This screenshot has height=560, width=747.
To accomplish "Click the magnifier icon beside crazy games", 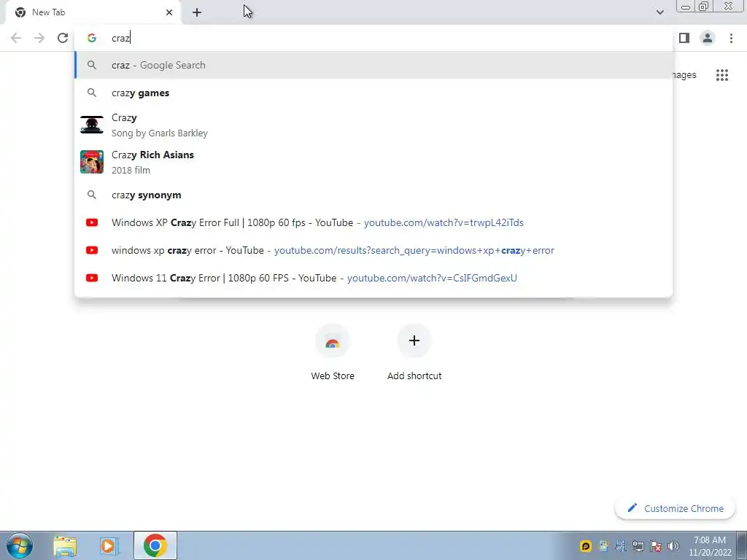I will click(92, 93).
